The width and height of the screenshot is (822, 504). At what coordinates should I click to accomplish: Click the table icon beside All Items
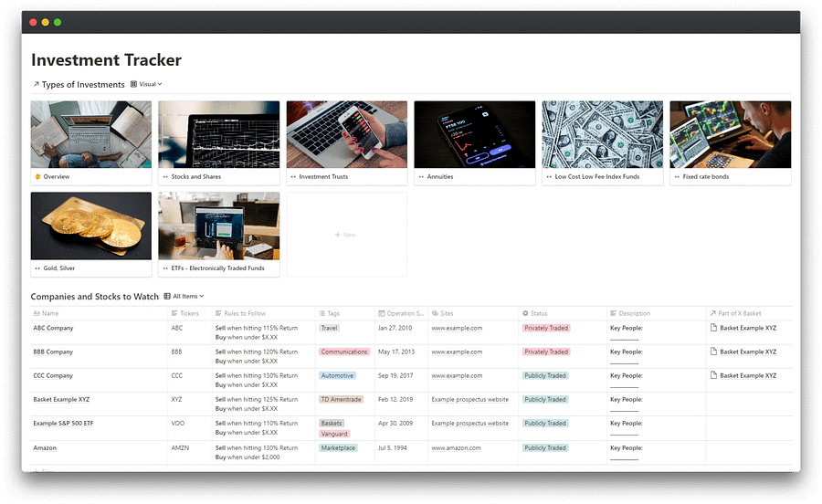(167, 297)
